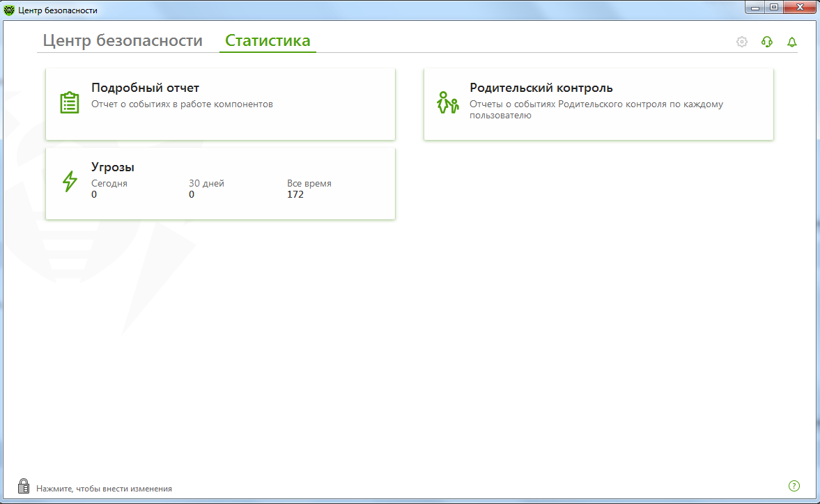
Task: Close the Центр безопасности window
Action: point(800,8)
